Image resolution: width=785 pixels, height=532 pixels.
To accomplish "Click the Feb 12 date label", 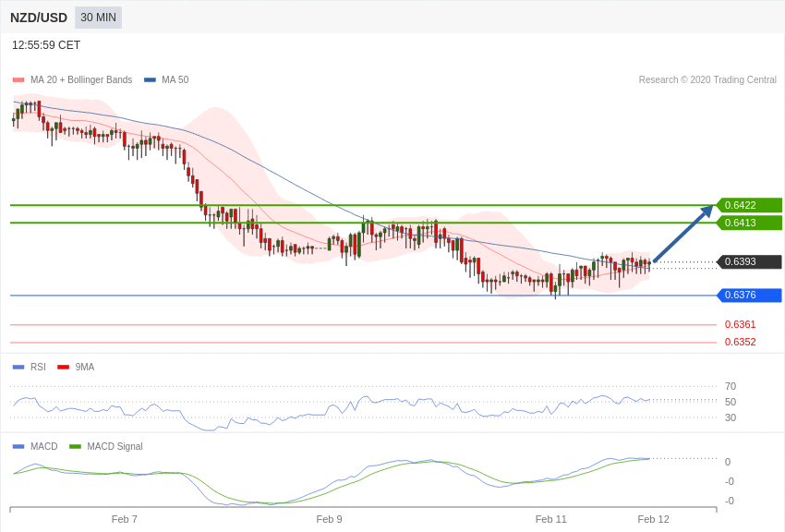I will point(653,519).
